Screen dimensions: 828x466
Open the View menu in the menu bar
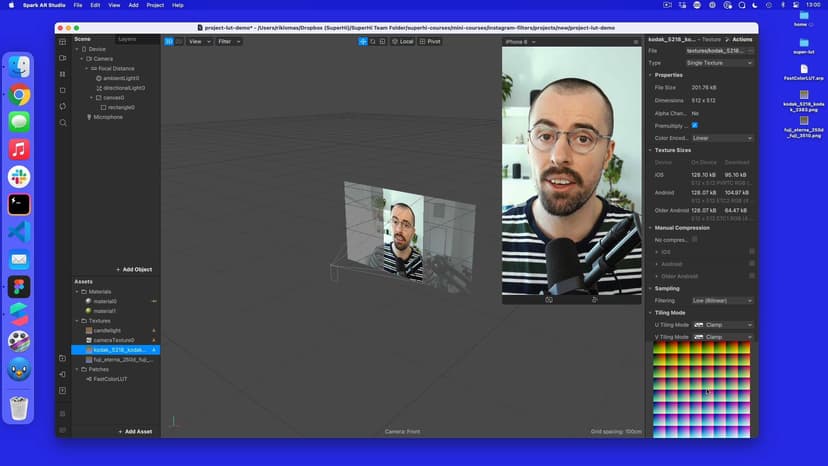(x=114, y=5)
